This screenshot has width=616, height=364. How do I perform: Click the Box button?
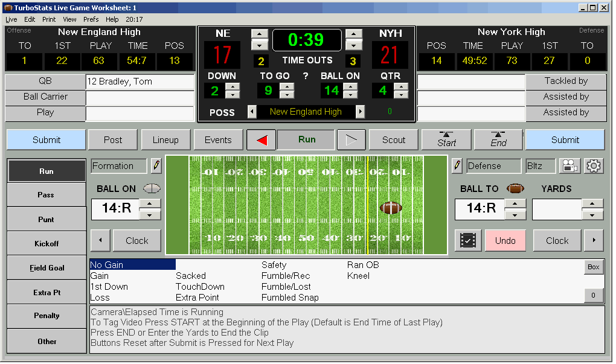pyautogui.click(x=593, y=267)
